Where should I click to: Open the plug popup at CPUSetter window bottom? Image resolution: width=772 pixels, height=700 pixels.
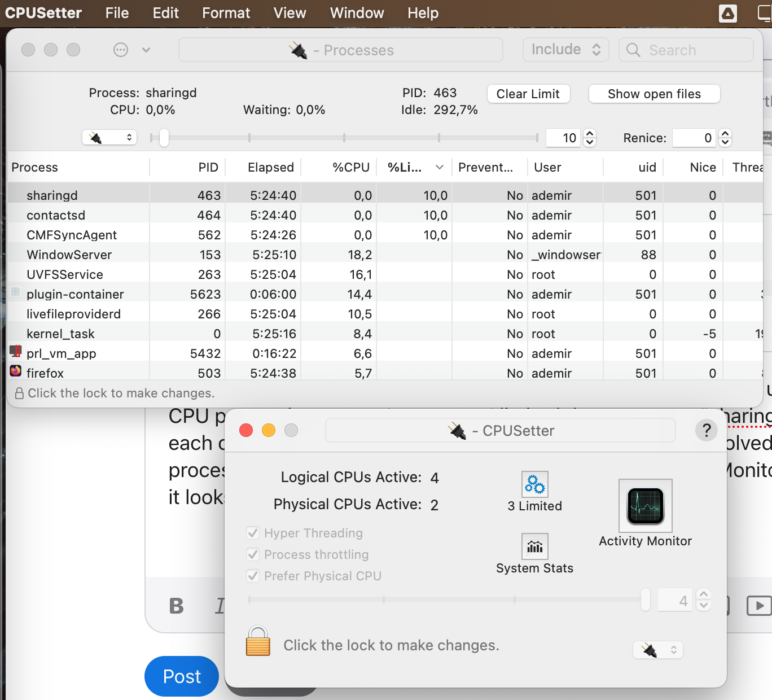658,650
